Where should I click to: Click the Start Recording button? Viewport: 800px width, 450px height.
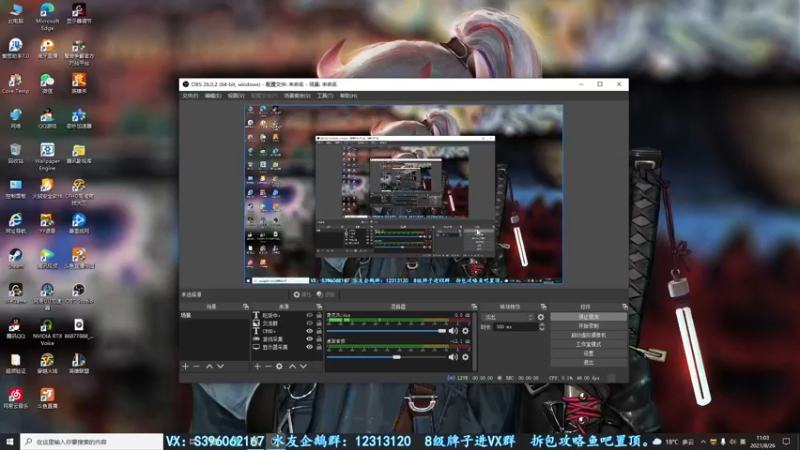pyautogui.click(x=588, y=326)
